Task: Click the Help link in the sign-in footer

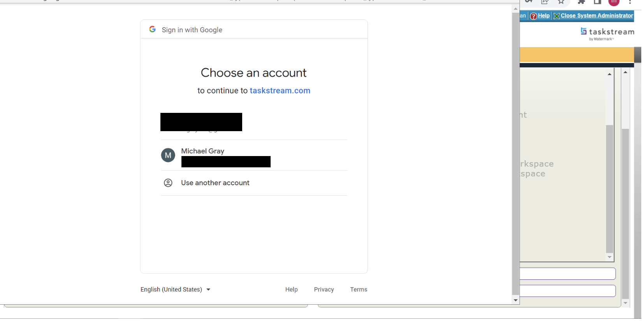Action: point(291,290)
